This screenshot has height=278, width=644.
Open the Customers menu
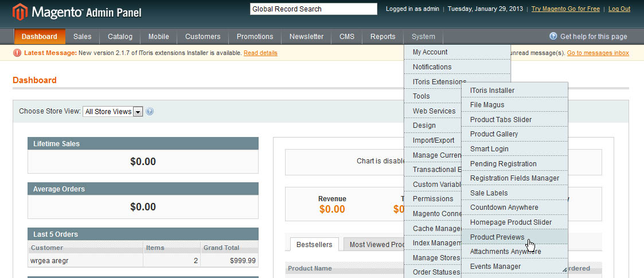click(x=202, y=37)
